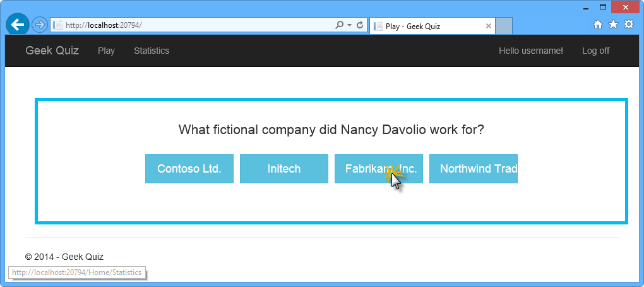Select the Northwind Traders answer button

click(x=474, y=169)
